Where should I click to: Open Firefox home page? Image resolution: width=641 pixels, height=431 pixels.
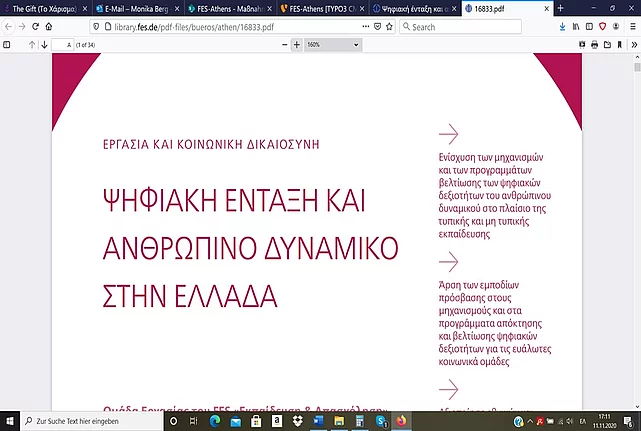pyautogui.click(x=49, y=27)
